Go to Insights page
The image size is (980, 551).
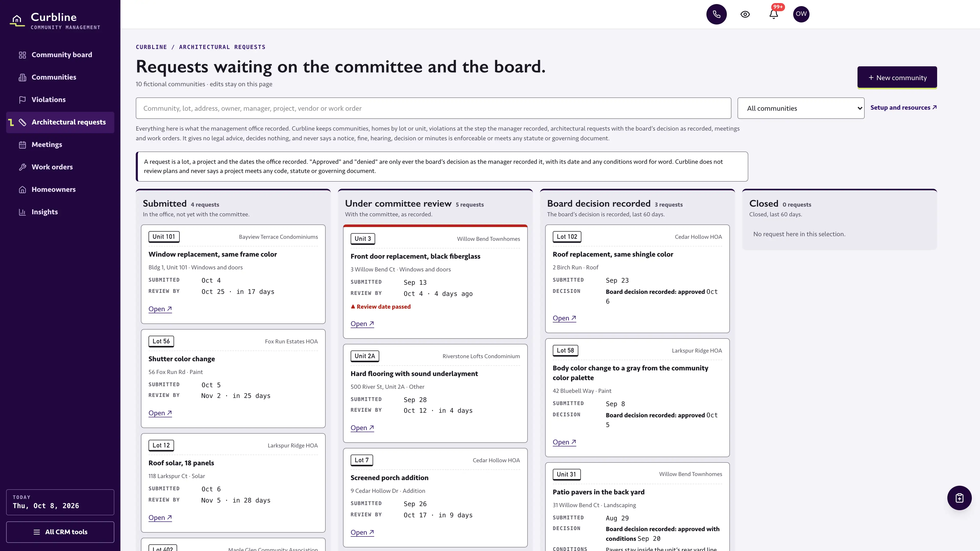(x=60, y=212)
